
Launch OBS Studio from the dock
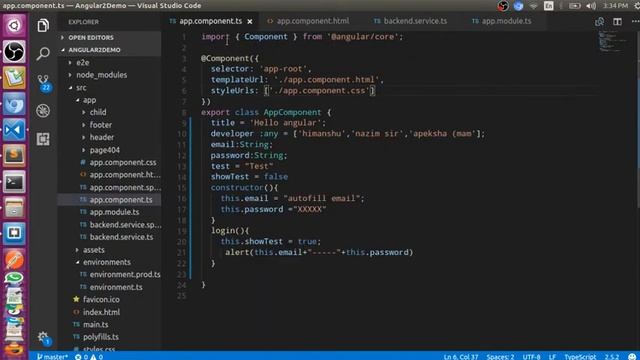point(14,51)
